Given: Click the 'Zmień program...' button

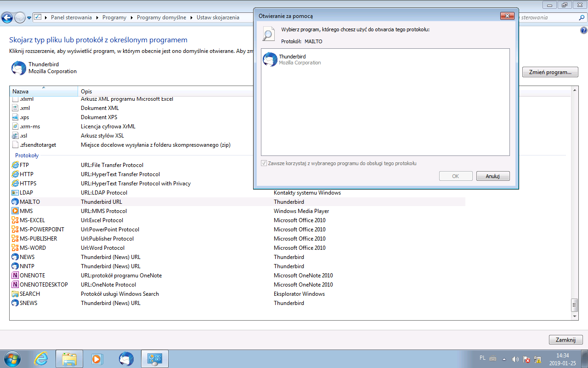Looking at the screenshot, I should [x=550, y=72].
